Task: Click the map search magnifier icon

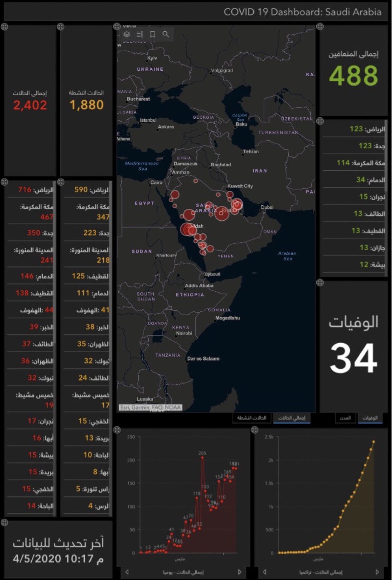Action: 166,34
